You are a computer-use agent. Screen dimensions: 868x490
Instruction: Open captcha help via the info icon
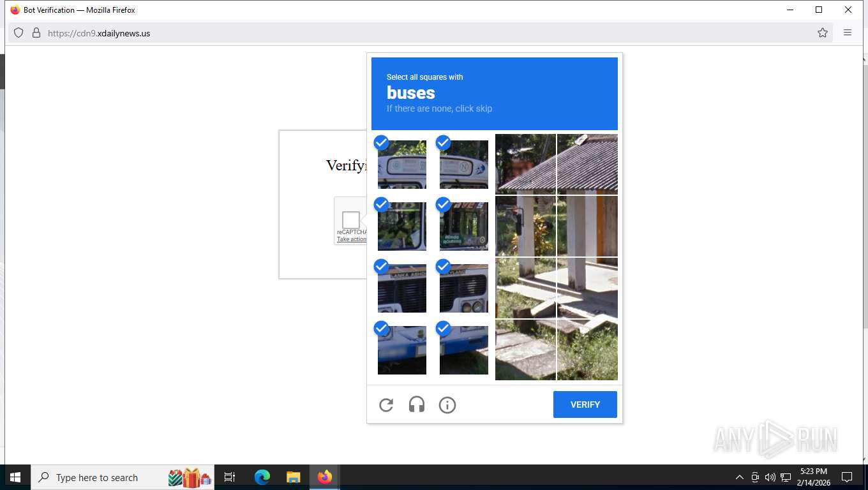tap(447, 405)
